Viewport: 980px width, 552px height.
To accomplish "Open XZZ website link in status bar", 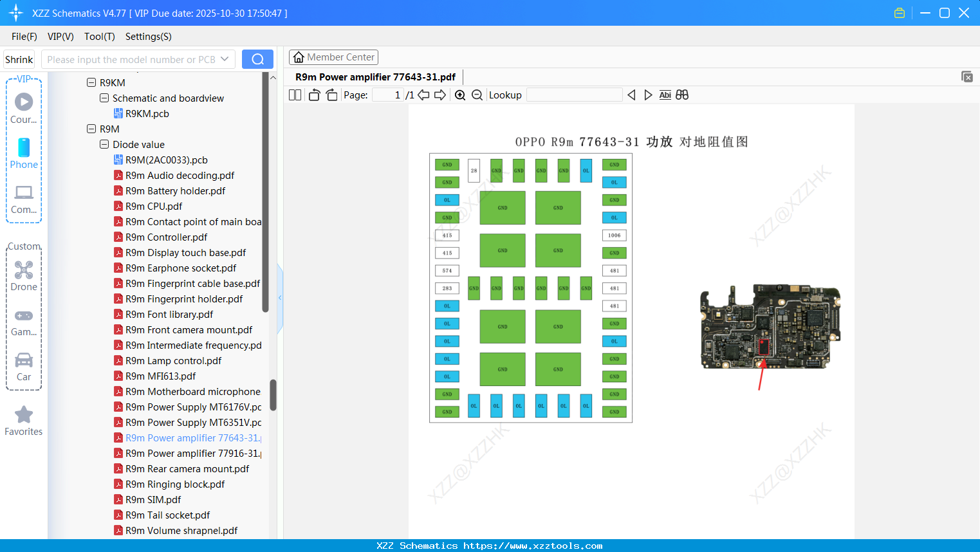I will [x=533, y=546].
